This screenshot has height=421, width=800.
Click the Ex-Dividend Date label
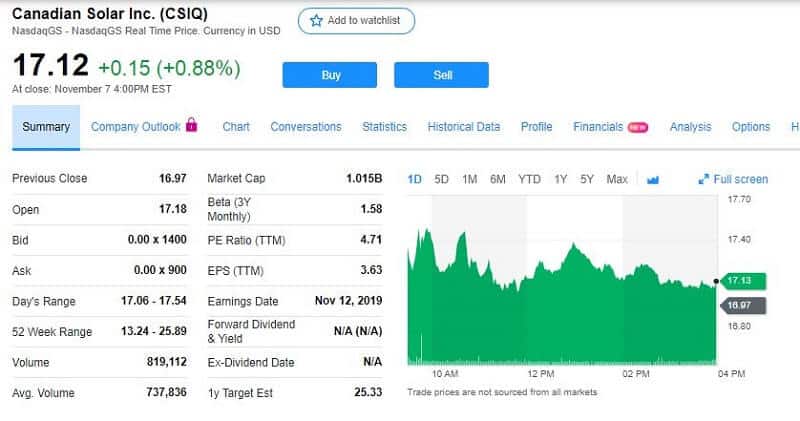[251, 363]
